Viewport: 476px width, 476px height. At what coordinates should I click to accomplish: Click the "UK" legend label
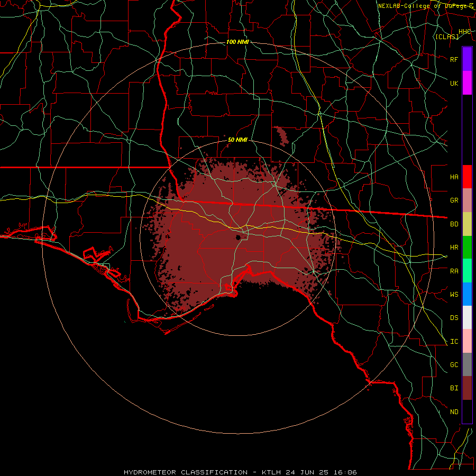454,83
